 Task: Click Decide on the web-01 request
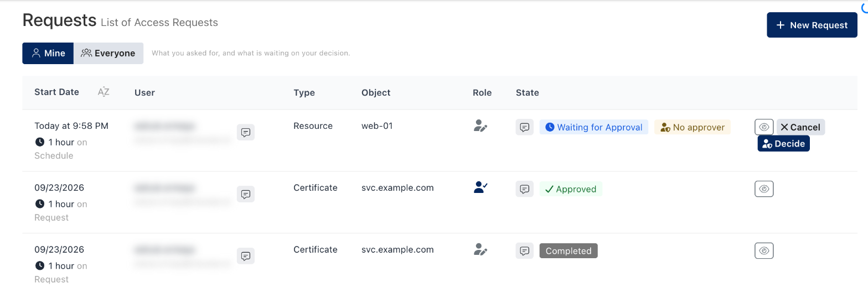[x=783, y=143]
